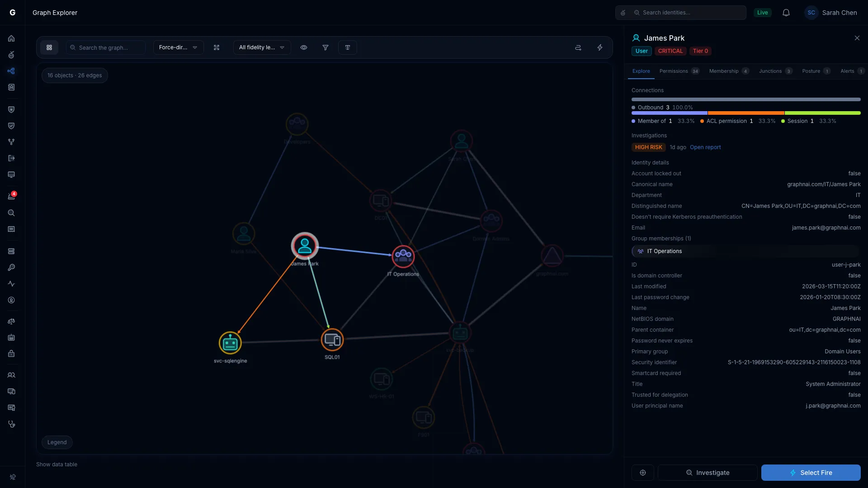Select the James Park graph node

pyautogui.click(x=305, y=246)
